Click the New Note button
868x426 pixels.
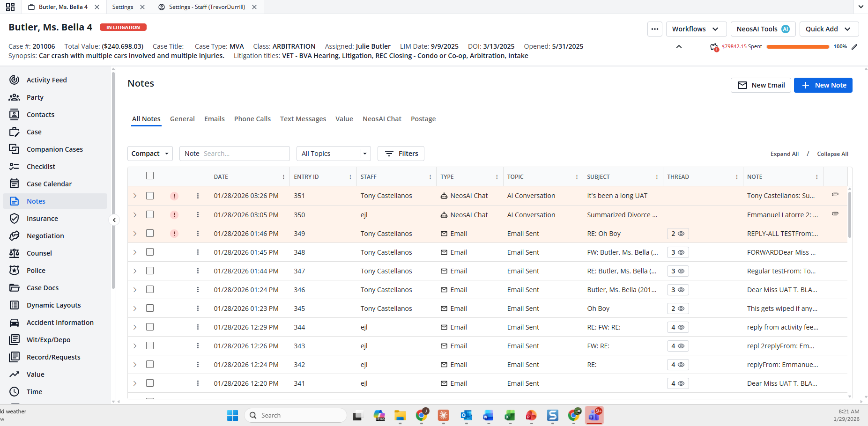[x=823, y=85]
